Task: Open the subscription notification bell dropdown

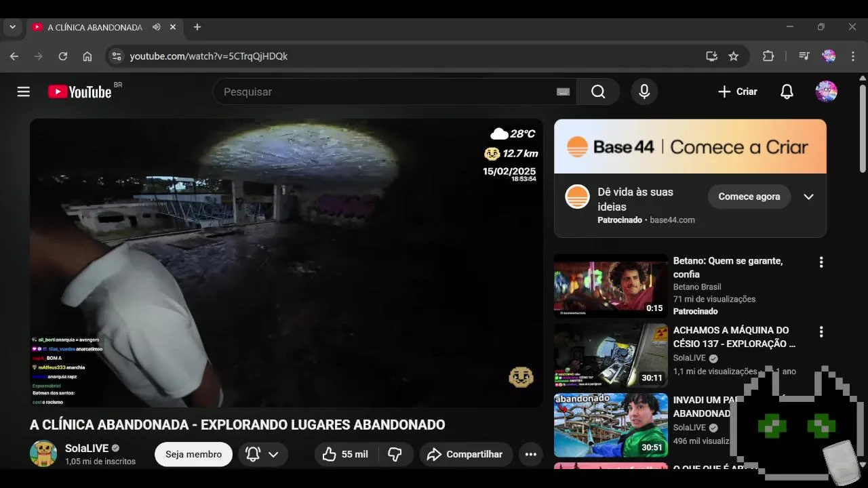Action: 262,454
